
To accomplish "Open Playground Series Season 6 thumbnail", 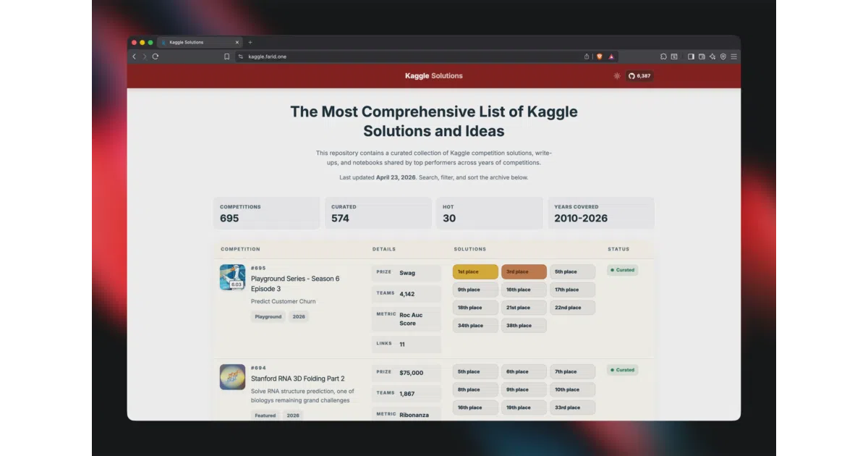I will [232, 277].
